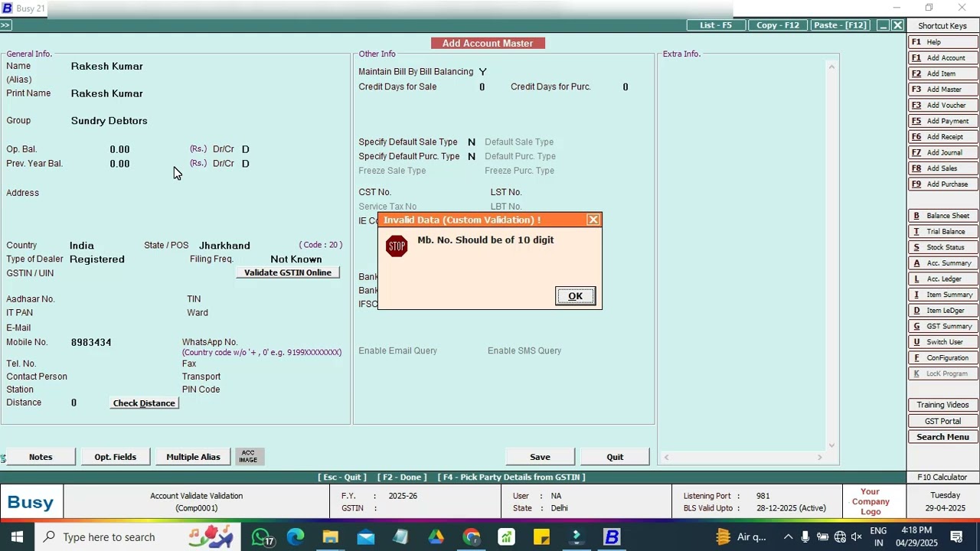Viewport: 980px width, 551px height.
Task: Open GST Portal button
Action: 942,421
